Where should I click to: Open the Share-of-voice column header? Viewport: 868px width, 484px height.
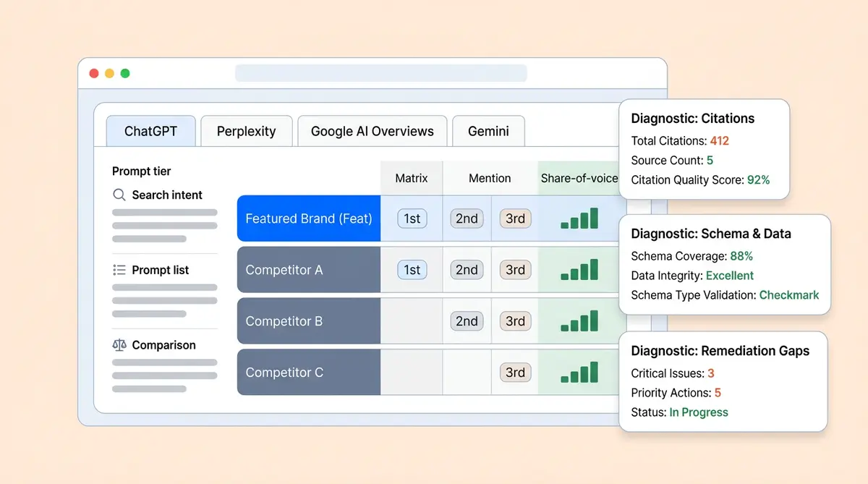pos(579,178)
